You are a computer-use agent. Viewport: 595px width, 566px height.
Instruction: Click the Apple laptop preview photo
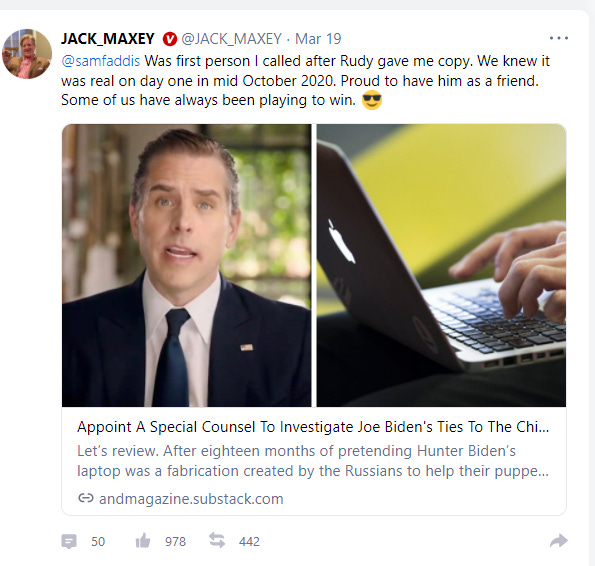(x=441, y=266)
